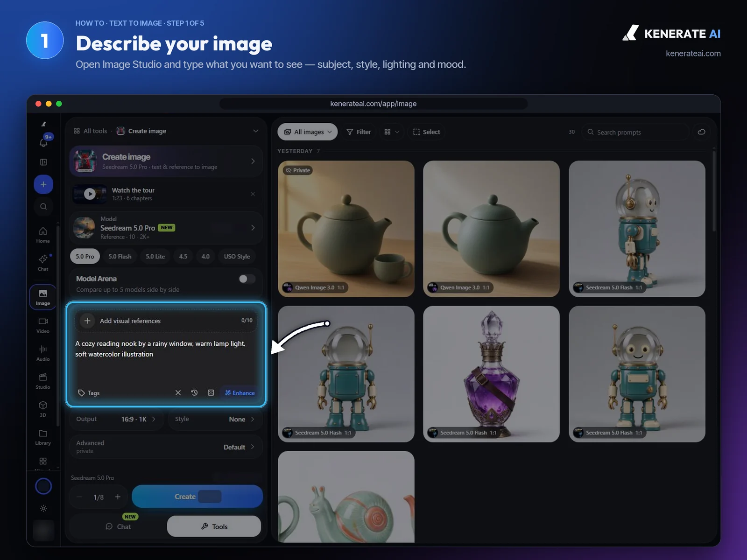The image size is (747, 560).
Task: Click the plus icon to add visual references
Action: 87,321
